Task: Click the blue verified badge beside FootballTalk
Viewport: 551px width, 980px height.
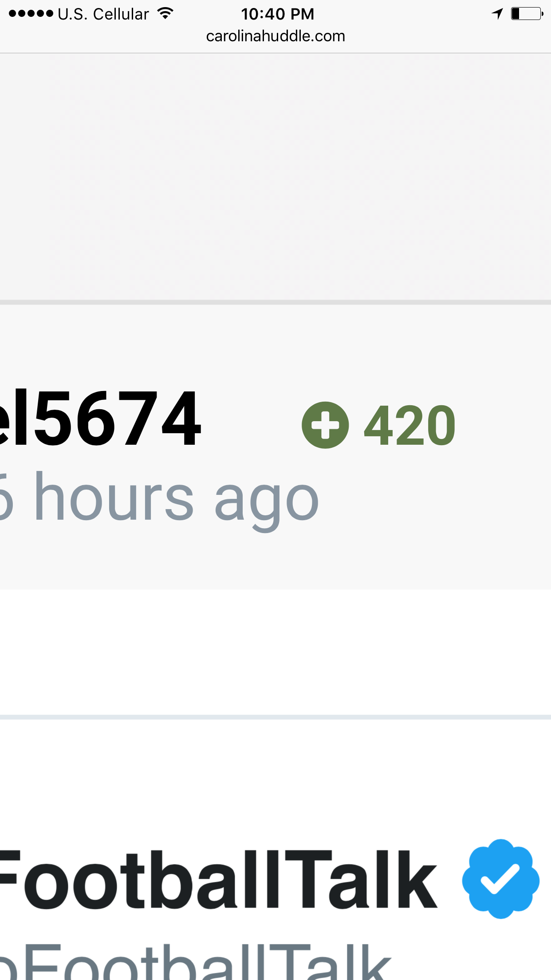Action: point(501,879)
